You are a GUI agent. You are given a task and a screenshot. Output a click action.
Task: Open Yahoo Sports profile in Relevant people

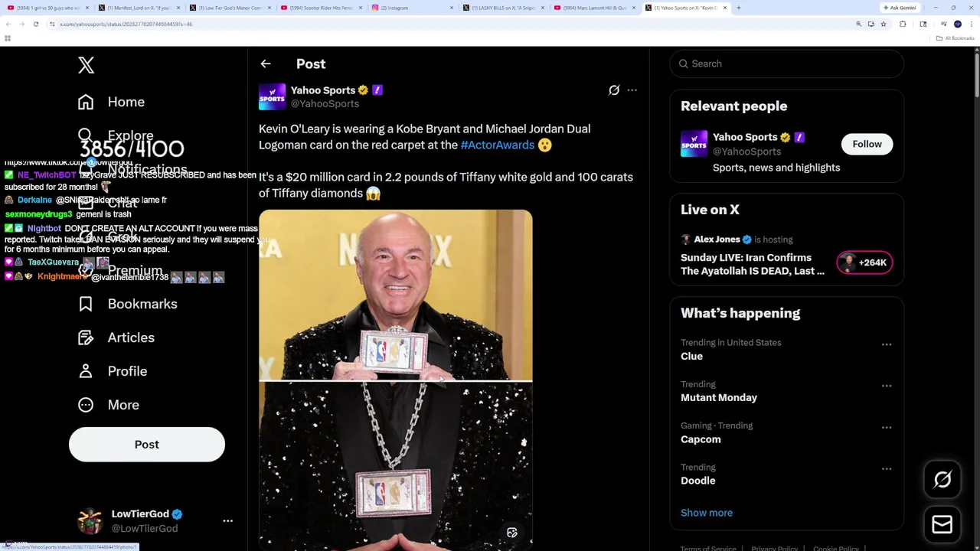click(744, 137)
